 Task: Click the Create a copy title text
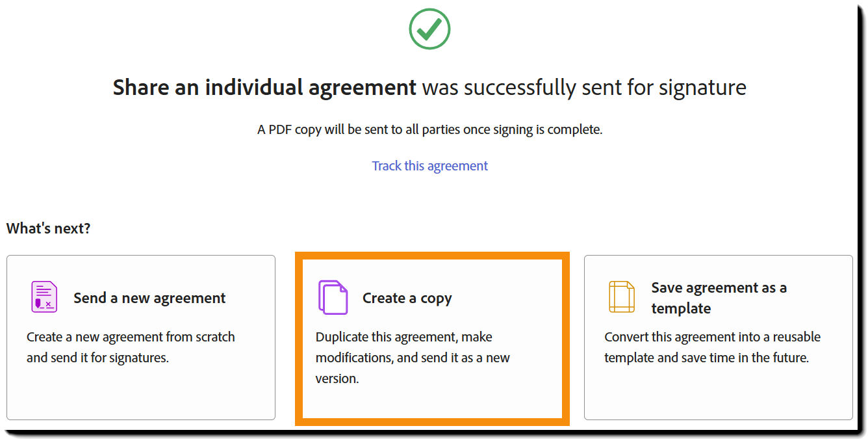[407, 297]
